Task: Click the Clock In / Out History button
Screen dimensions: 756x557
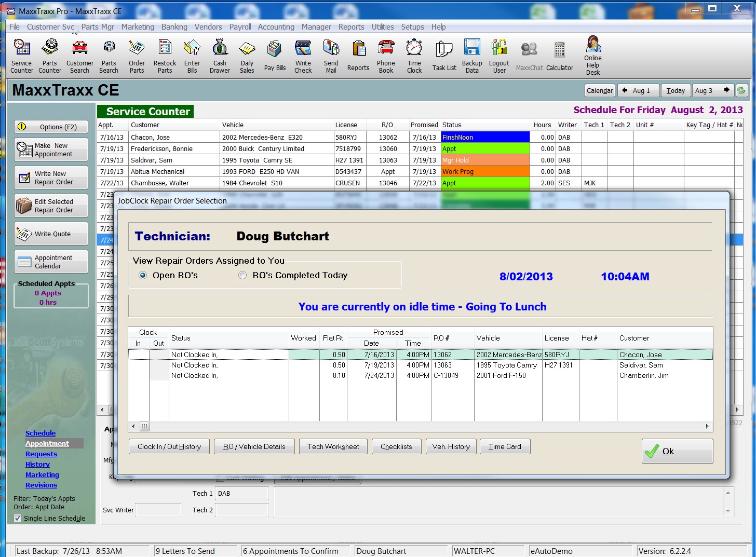Action: [x=169, y=446]
